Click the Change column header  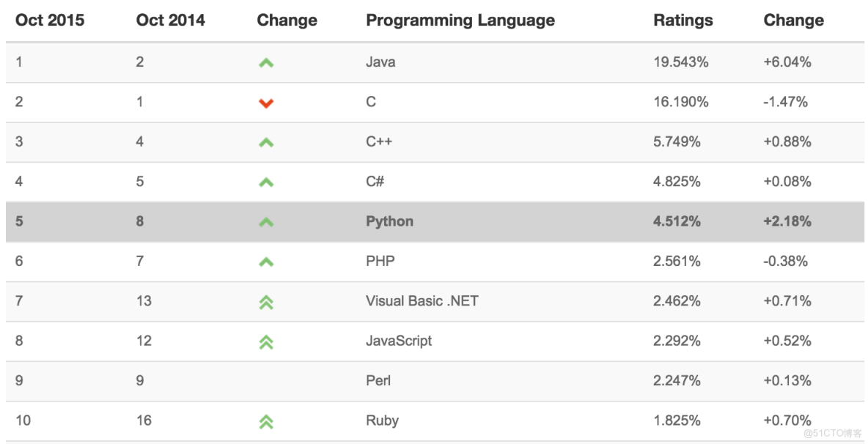coord(287,20)
